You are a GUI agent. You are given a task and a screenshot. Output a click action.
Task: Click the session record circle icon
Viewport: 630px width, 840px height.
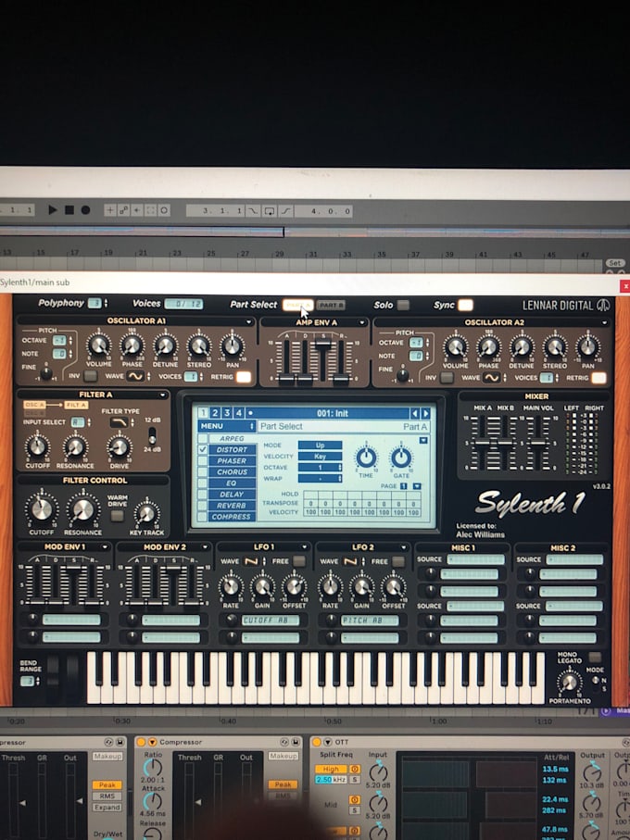point(164,210)
